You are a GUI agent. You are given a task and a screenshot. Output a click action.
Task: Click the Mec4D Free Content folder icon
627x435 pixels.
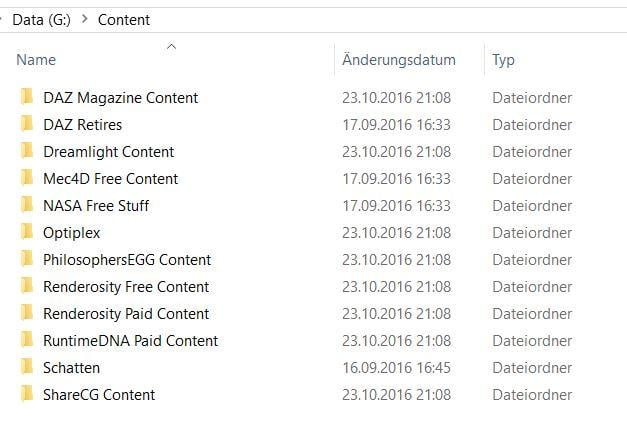click(26, 179)
